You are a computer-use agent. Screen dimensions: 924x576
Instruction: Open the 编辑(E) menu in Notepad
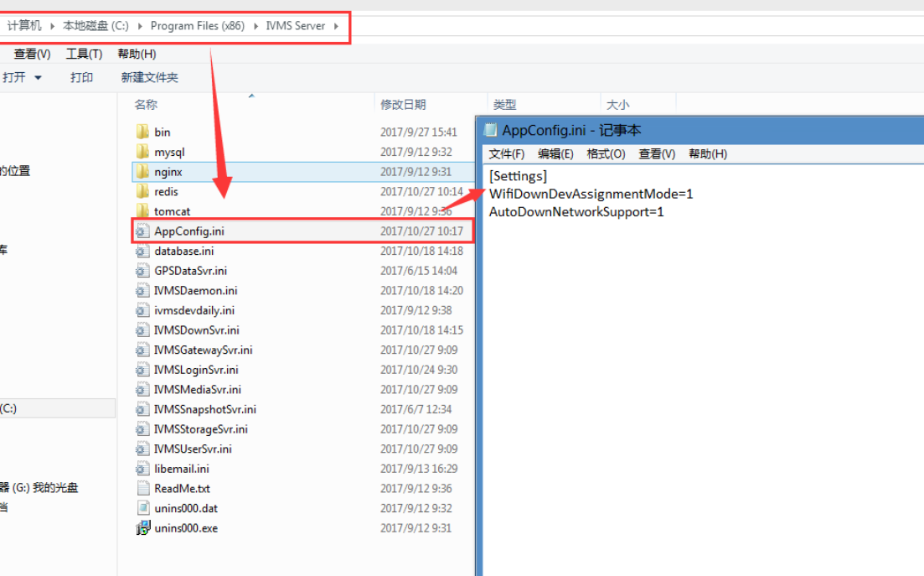tap(555, 154)
